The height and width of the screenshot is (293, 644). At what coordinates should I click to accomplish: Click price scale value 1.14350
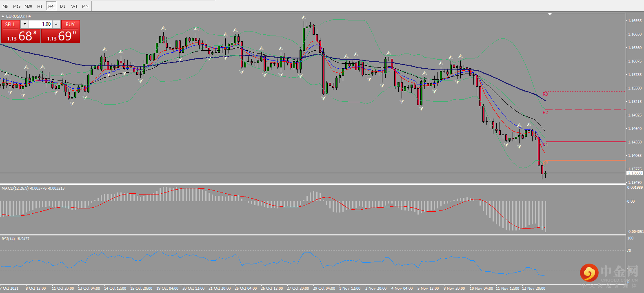(635, 142)
